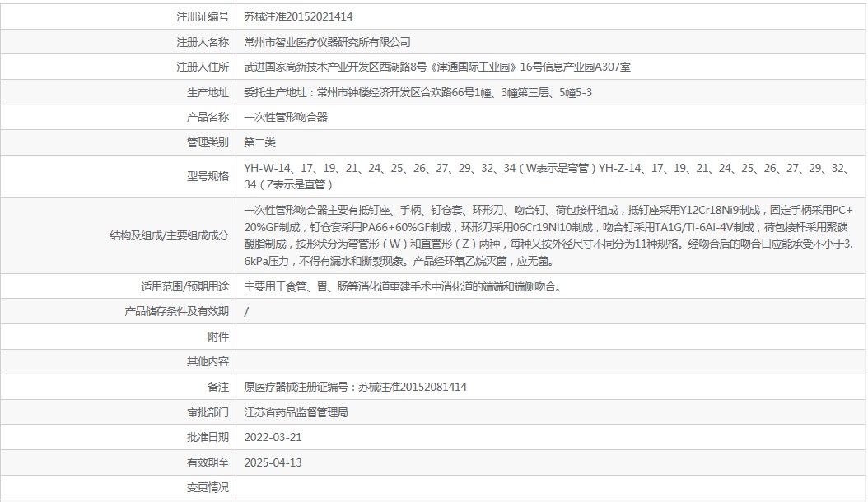Select the 其他内容 label
Screen dimensions: 868x502
pyautogui.click(x=208, y=362)
